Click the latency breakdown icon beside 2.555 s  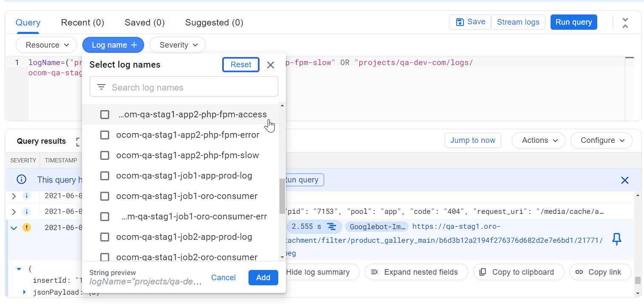[x=332, y=227]
